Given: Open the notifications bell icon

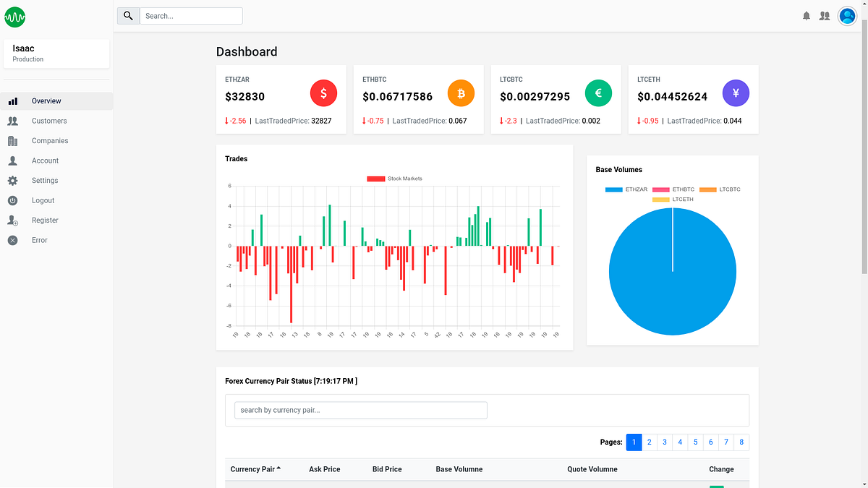Looking at the screenshot, I should (x=807, y=15).
